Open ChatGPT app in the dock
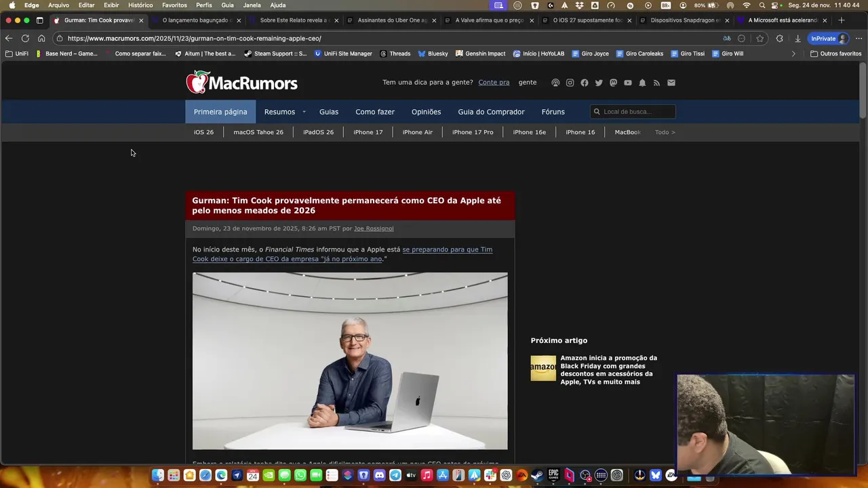Image resolution: width=868 pixels, height=488 pixels. pyautogui.click(x=506, y=476)
